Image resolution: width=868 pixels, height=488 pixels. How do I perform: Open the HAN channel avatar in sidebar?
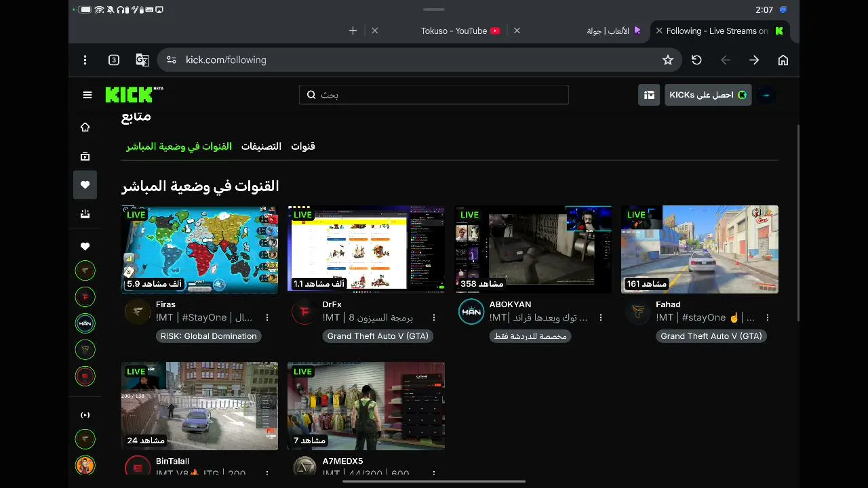pyautogui.click(x=85, y=323)
